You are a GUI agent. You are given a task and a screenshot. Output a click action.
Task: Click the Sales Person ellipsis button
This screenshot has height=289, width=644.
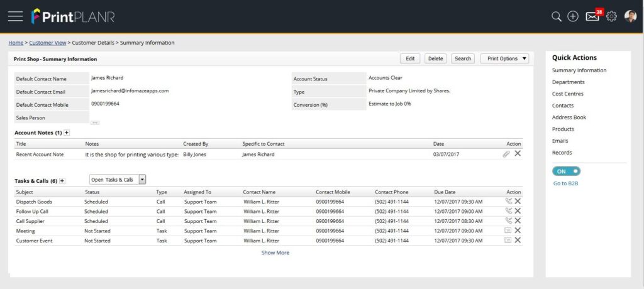95,123
